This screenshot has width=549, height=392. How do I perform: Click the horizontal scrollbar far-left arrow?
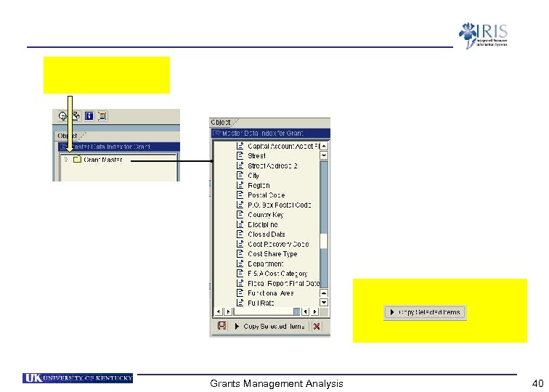tap(219, 311)
